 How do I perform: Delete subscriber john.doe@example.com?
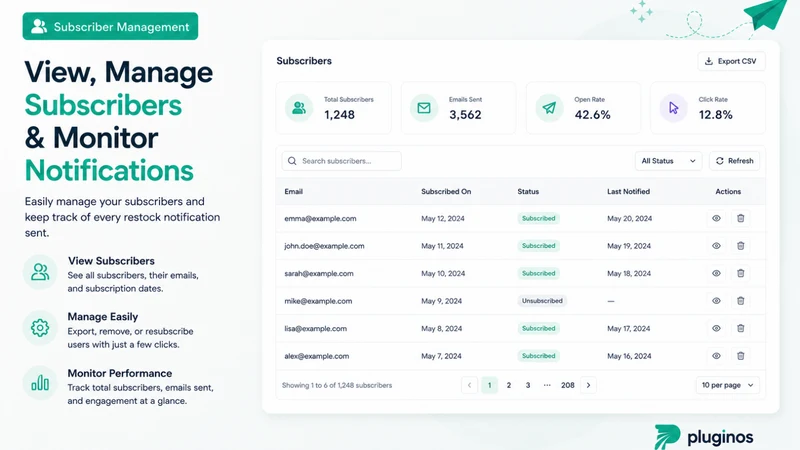(740, 246)
